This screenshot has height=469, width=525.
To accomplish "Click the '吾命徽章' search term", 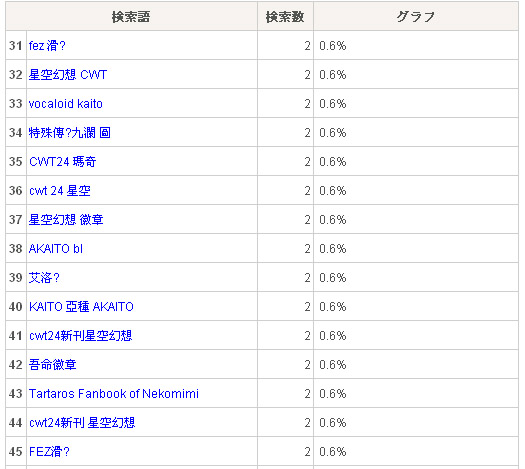I will [53, 365].
